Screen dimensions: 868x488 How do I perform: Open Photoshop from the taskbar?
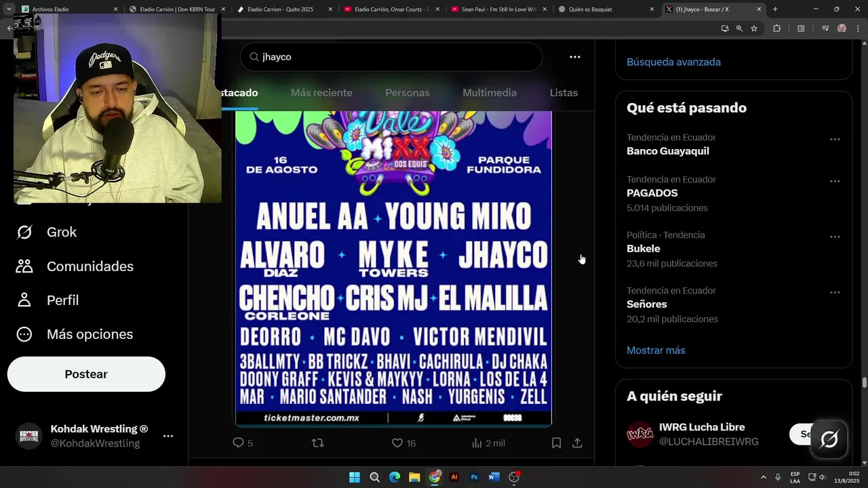(474, 477)
